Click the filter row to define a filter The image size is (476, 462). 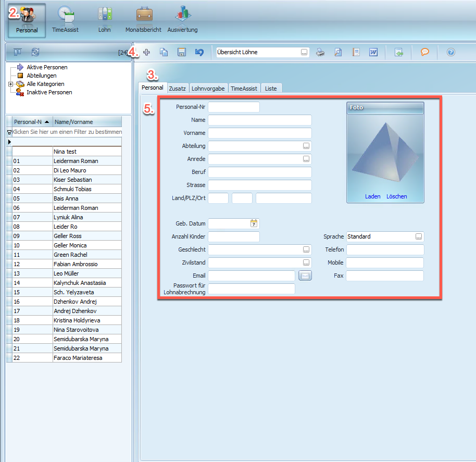pos(67,132)
